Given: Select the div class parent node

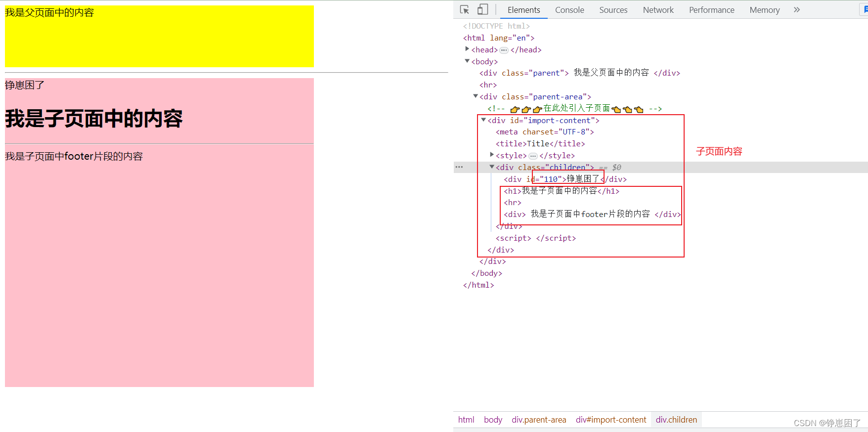Looking at the screenshot, I should (580, 73).
